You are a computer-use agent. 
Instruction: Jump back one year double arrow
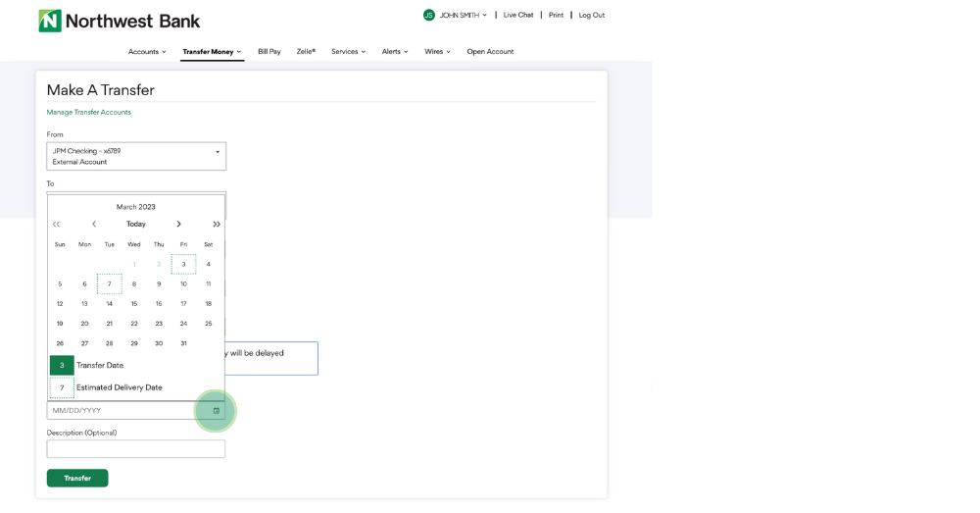[x=56, y=225]
